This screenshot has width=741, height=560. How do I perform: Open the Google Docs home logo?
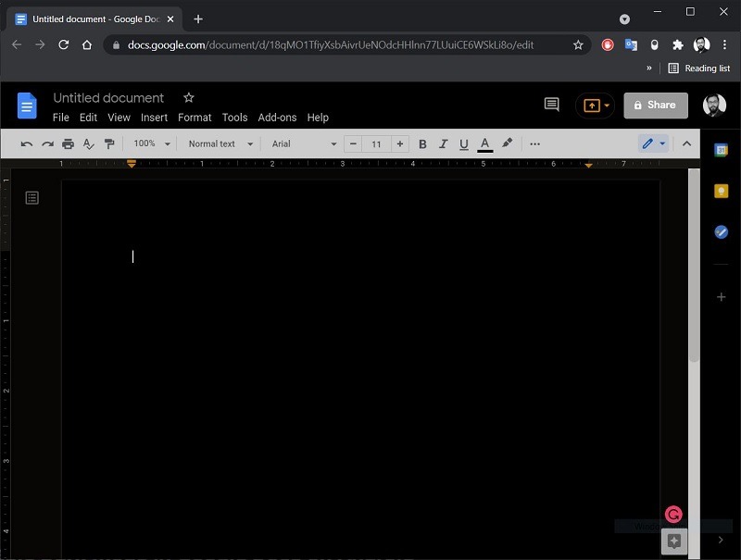(27, 106)
